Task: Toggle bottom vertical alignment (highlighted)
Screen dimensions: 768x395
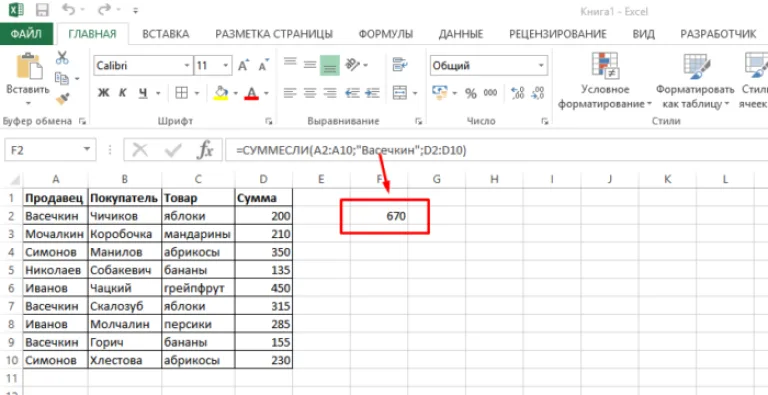Action: [x=330, y=65]
